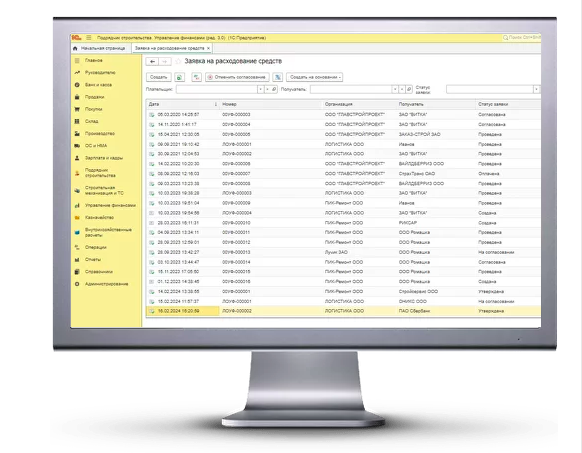Go back with the left arrow button

(153, 62)
